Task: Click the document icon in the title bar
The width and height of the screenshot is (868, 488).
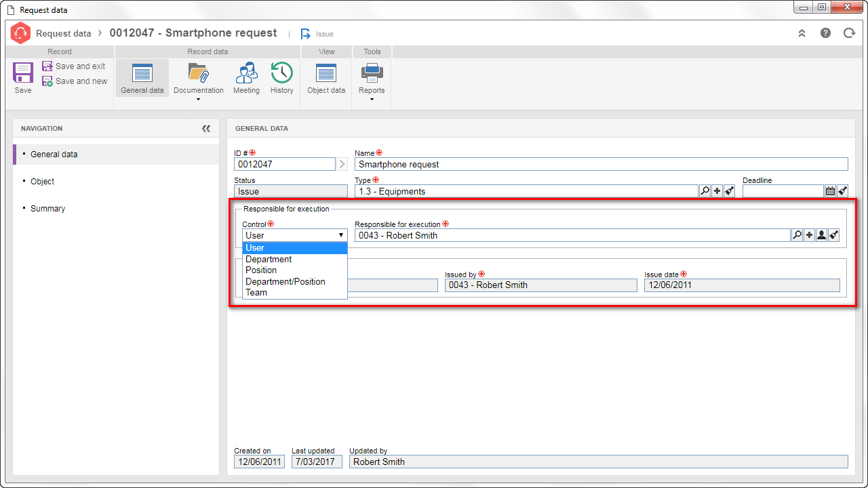Action: tap(10, 10)
